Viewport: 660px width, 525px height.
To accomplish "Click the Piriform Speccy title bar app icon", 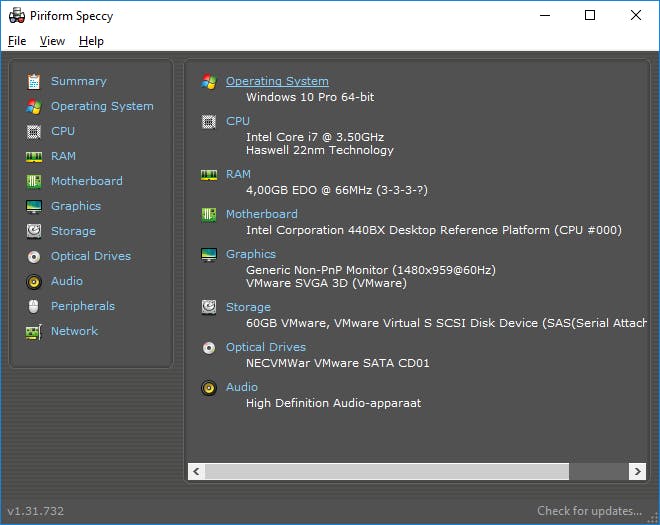I will [x=17, y=16].
